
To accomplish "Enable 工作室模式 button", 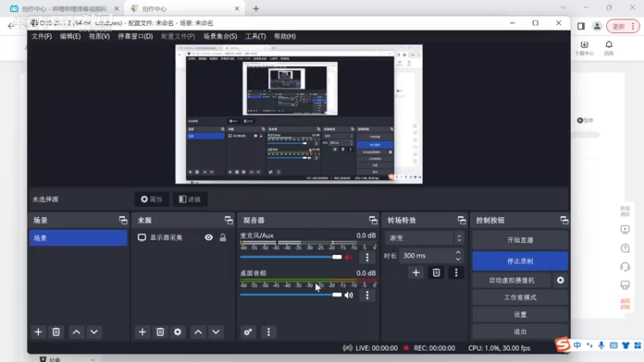I will click(x=520, y=297).
